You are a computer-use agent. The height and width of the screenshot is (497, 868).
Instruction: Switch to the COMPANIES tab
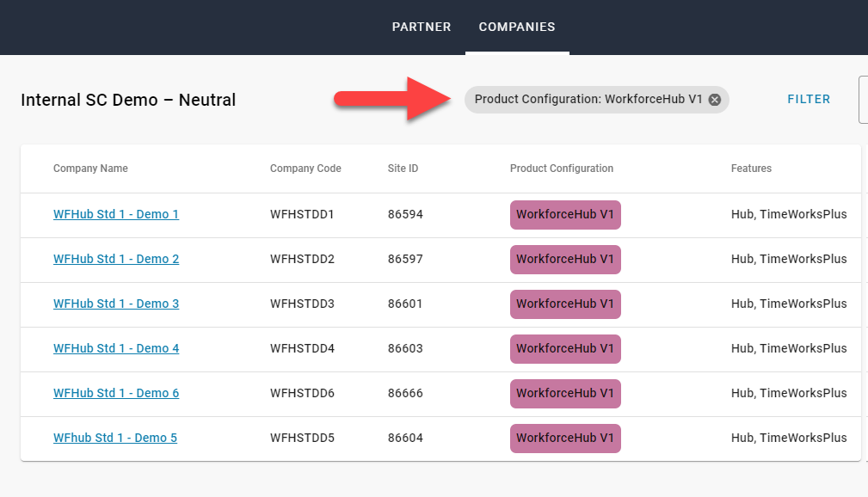click(x=517, y=27)
